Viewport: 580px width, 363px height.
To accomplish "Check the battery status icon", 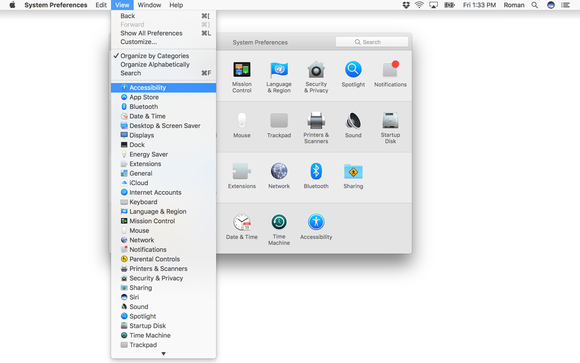I will pos(449,5).
